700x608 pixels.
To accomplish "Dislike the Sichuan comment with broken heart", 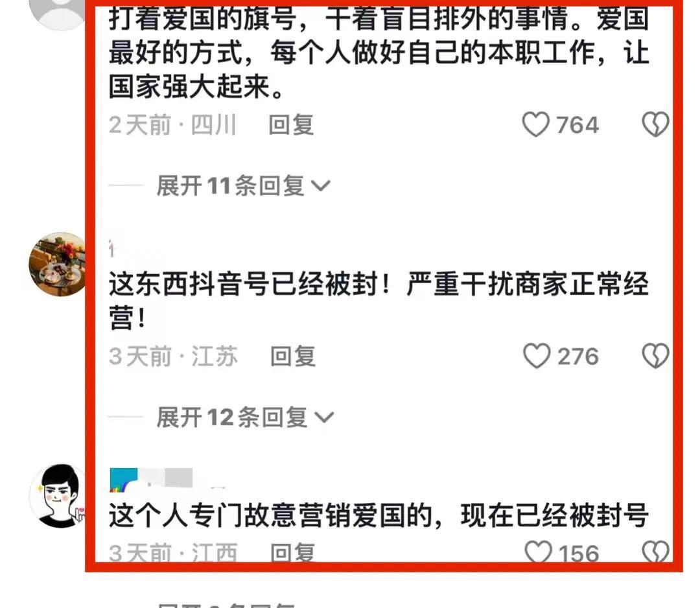I will [x=655, y=124].
